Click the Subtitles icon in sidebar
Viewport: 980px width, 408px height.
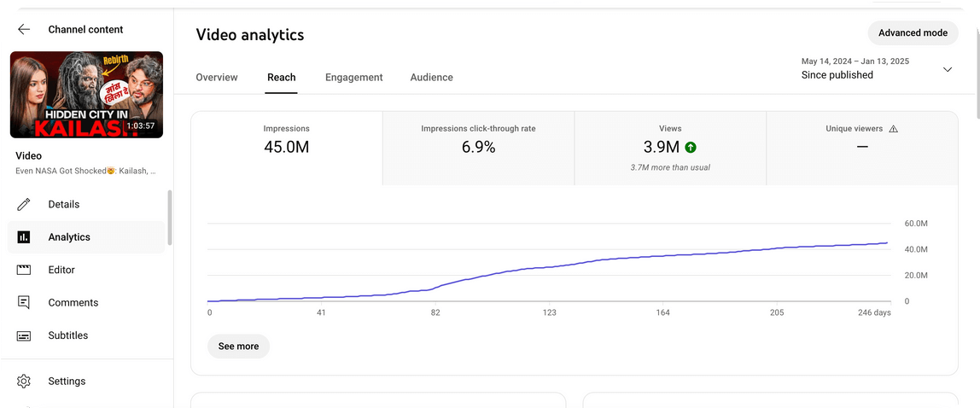click(24, 335)
